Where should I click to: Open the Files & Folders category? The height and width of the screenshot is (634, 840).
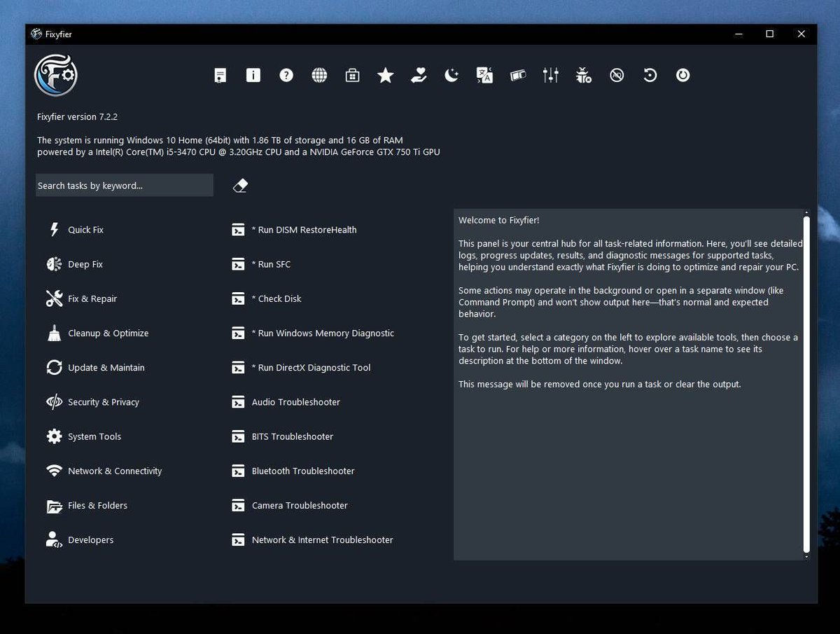pos(87,505)
